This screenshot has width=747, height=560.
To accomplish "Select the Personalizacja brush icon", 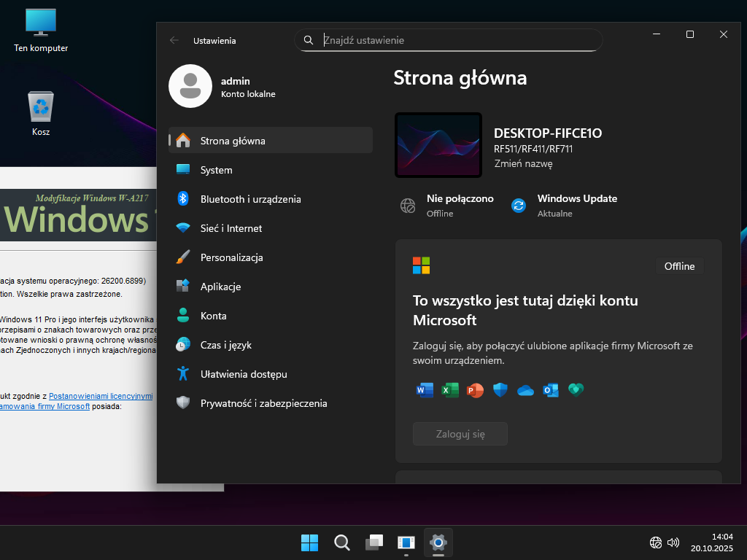I will [183, 257].
